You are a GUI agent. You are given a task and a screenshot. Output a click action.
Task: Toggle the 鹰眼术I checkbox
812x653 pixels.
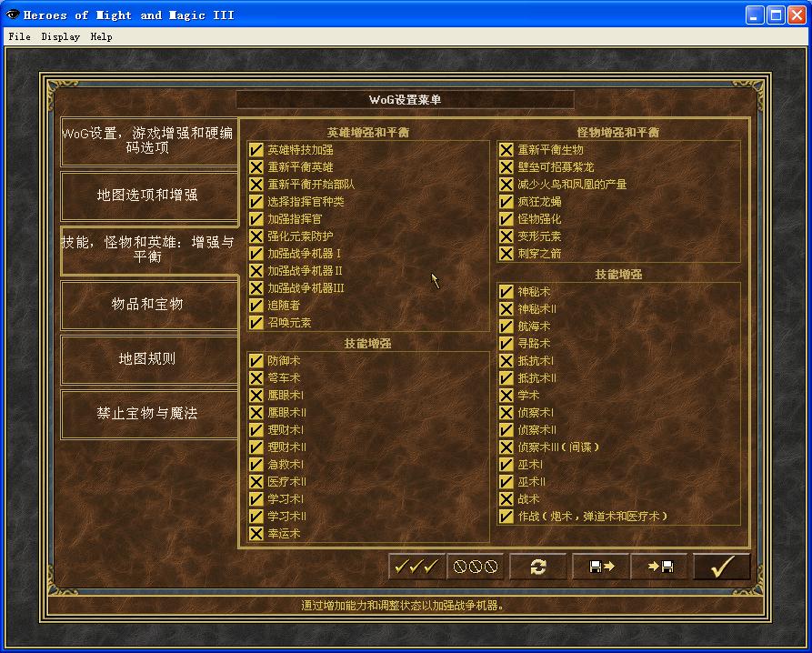[x=256, y=396]
